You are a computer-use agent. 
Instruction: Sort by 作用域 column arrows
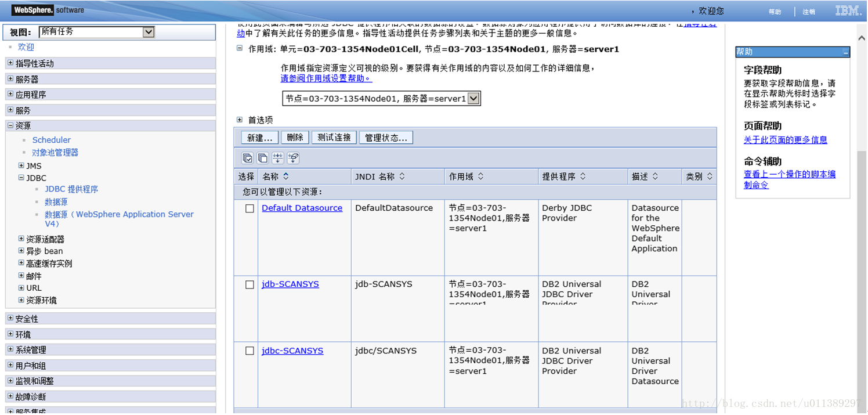(480, 176)
